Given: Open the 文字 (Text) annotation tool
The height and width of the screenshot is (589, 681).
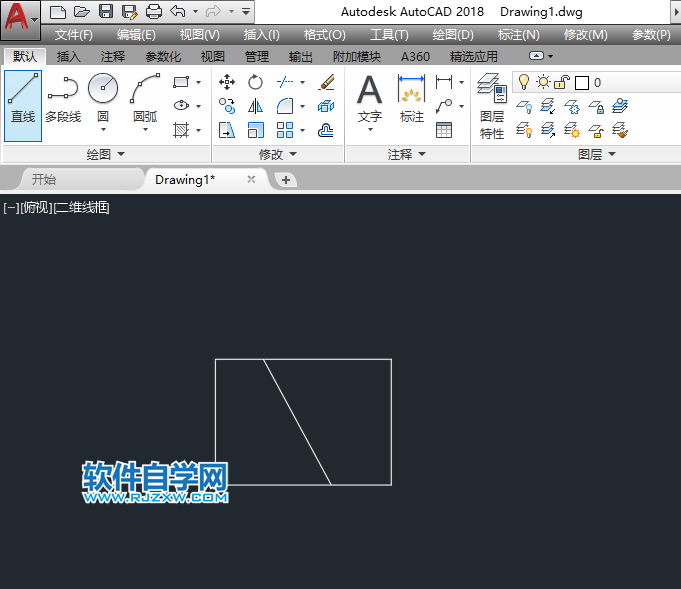Looking at the screenshot, I should 370,100.
